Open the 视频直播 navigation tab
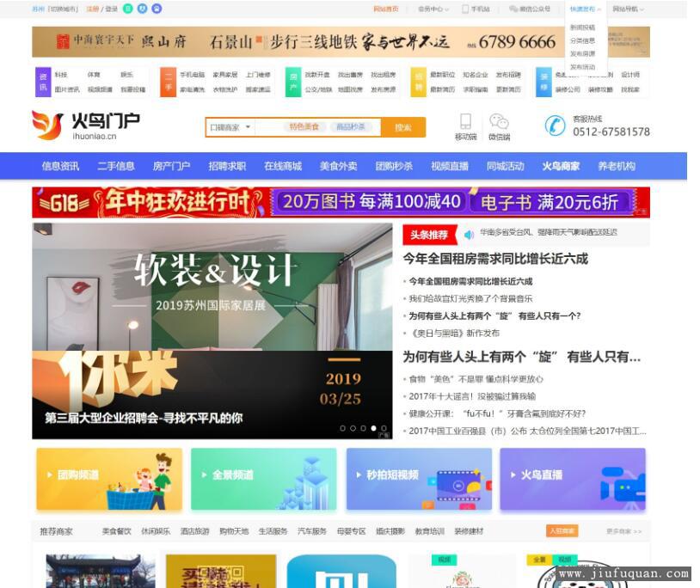700x588 pixels. [450, 167]
